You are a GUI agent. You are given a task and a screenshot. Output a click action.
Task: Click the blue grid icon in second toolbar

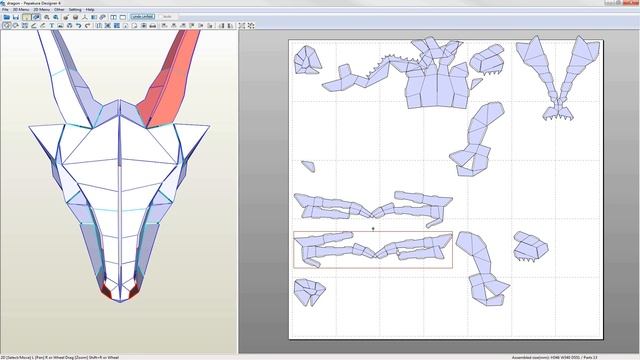click(117, 25)
